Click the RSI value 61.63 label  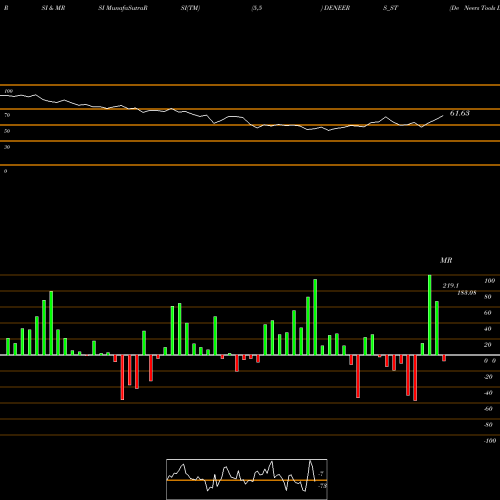tap(460, 113)
